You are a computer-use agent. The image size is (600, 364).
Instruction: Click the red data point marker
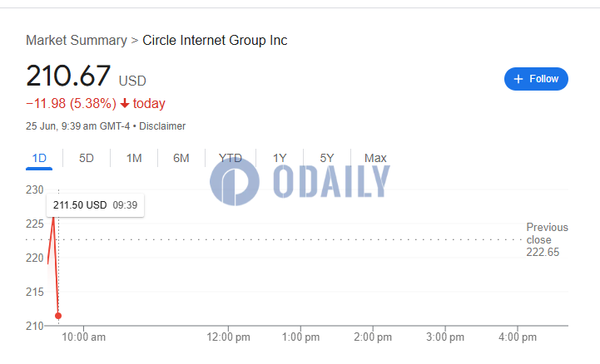58,316
